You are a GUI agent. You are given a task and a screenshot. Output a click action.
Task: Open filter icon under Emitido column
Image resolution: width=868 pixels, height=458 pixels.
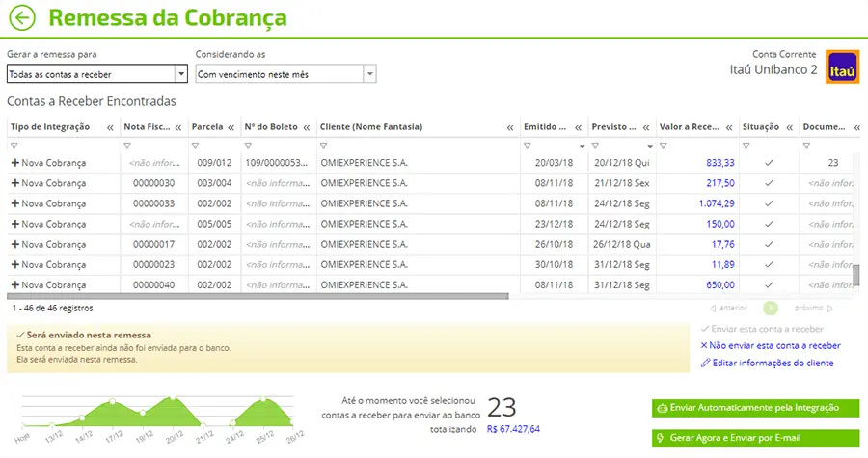[527, 146]
